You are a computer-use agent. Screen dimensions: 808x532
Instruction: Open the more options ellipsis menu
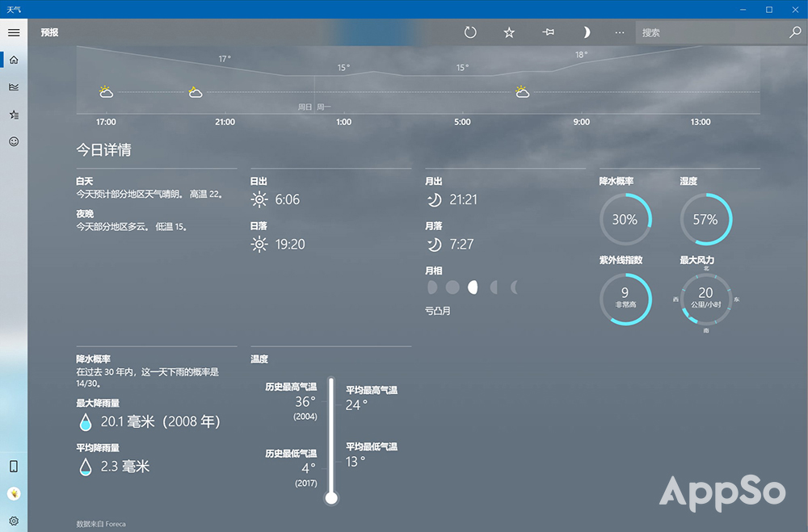[619, 32]
